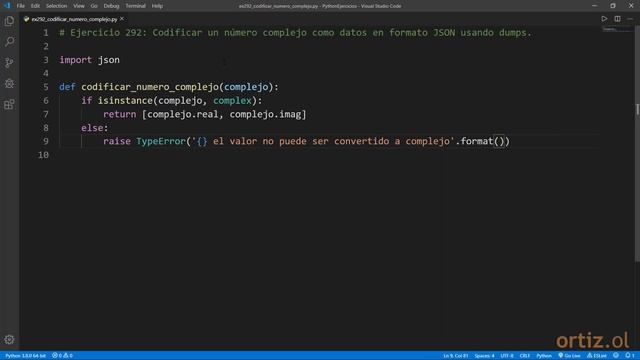The image size is (640, 360).
Task: Click Ln 9, Col 81 position indicator
Action: [456, 356]
